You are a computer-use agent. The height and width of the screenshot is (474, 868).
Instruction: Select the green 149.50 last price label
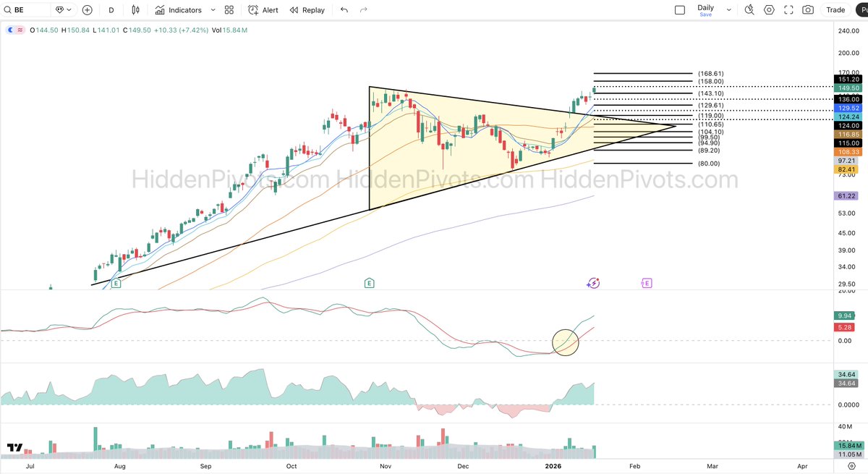(x=848, y=88)
